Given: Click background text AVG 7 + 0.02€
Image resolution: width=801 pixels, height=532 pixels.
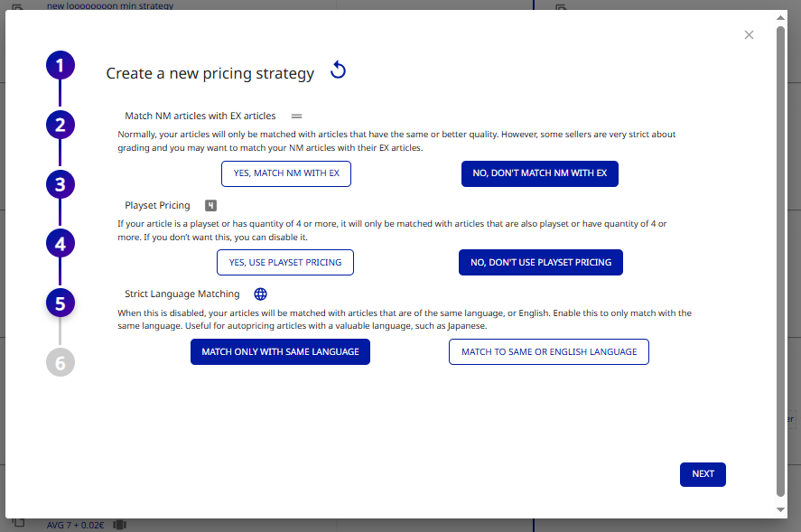Looking at the screenshot, I should [76, 525].
